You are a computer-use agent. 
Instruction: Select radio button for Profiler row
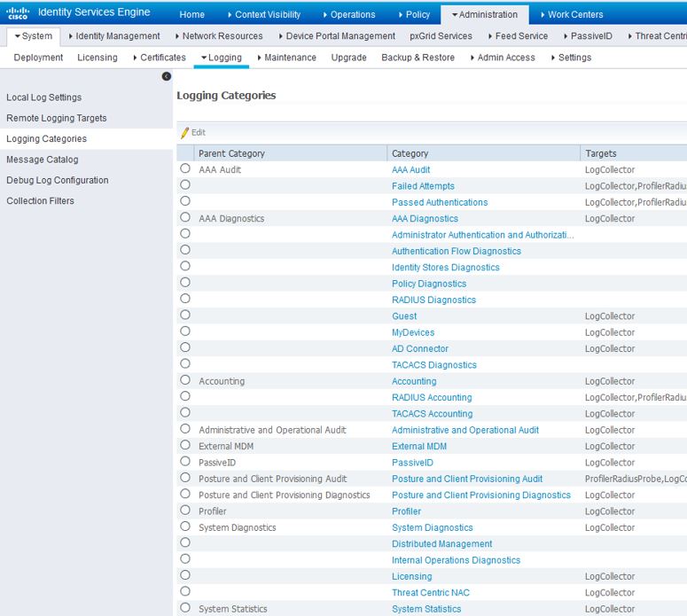[185, 510]
